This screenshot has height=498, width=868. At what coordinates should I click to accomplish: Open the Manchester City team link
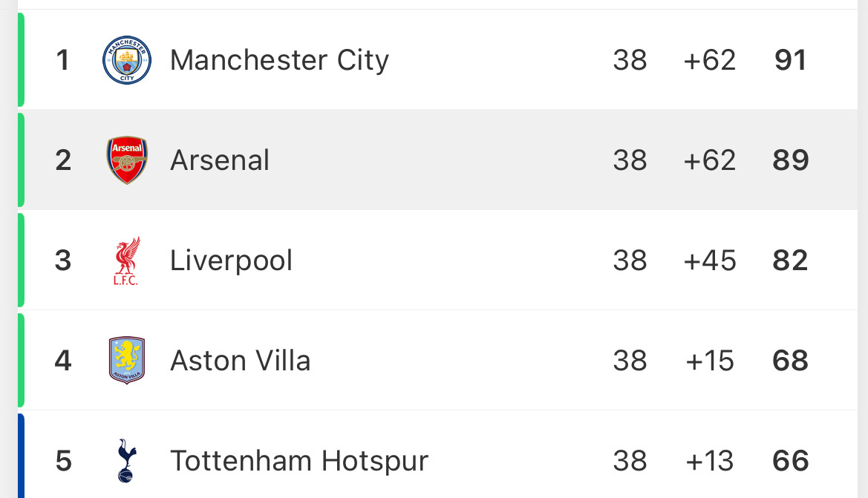pos(279,60)
